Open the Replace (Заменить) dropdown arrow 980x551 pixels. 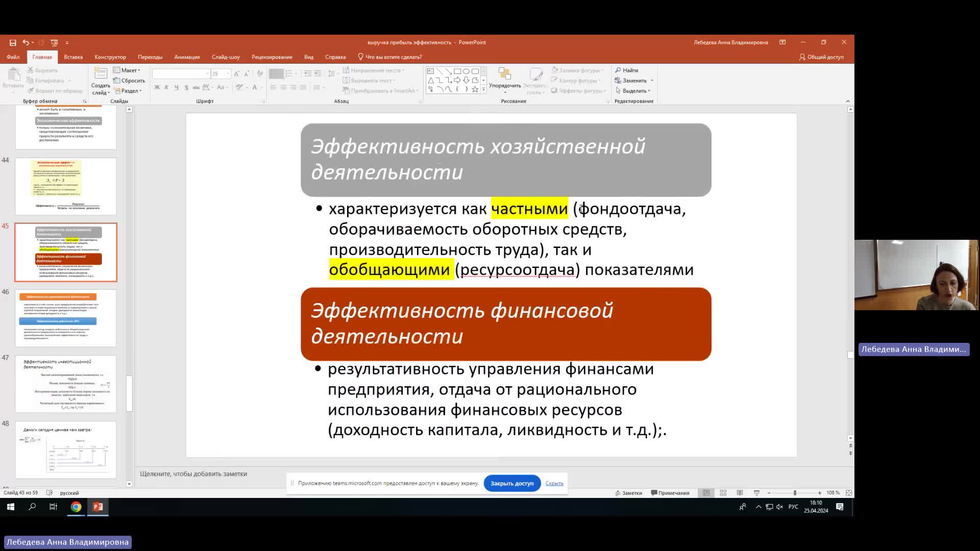point(652,81)
